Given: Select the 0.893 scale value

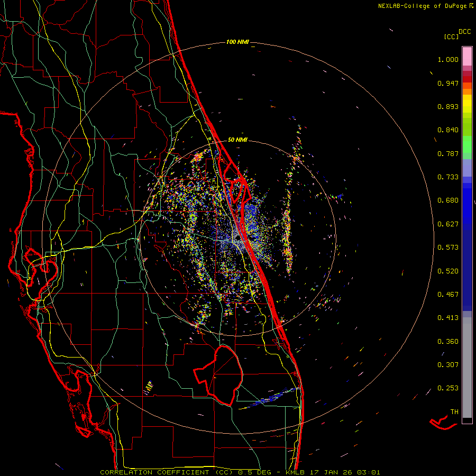Looking at the screenshot, I should 448,106.
